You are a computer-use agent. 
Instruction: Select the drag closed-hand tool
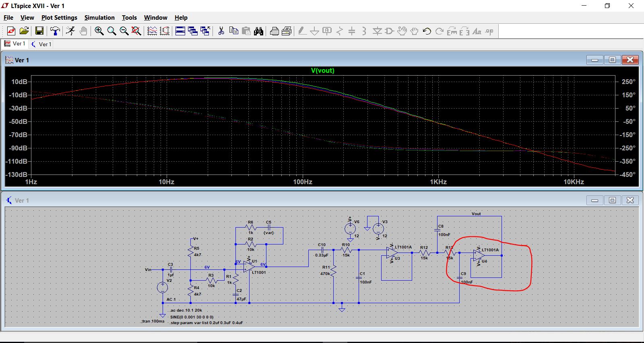414,31
